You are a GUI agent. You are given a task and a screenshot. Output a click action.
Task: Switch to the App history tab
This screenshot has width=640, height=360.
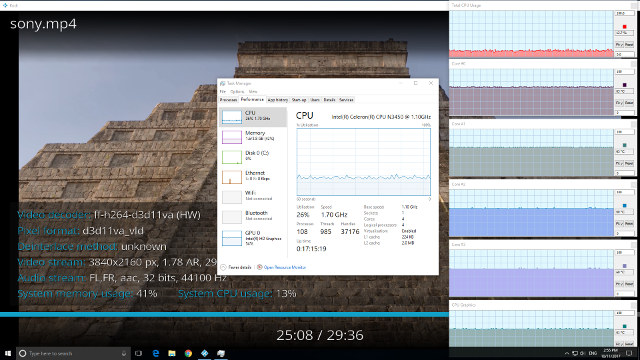coord(278,100)
